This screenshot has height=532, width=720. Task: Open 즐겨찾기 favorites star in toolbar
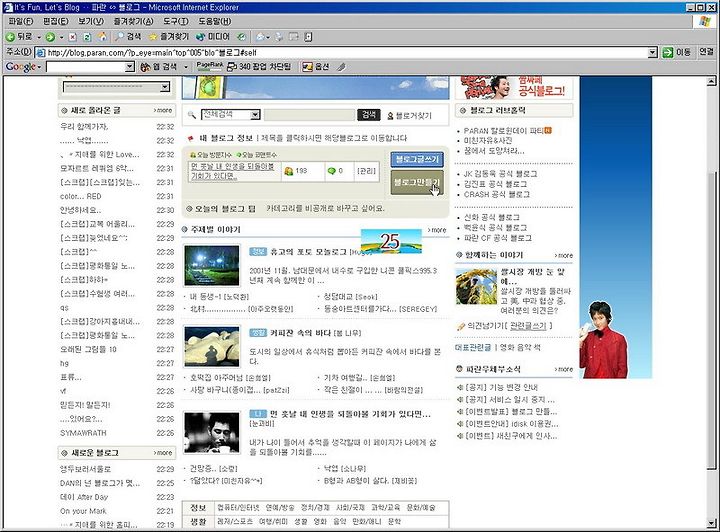(169, 37)
